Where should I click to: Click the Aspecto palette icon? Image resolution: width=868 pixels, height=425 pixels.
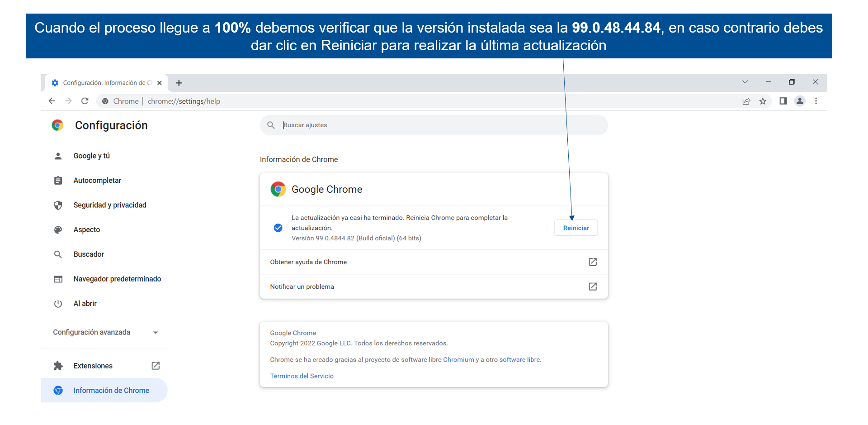pyautogui.click(x=58, y=230)
